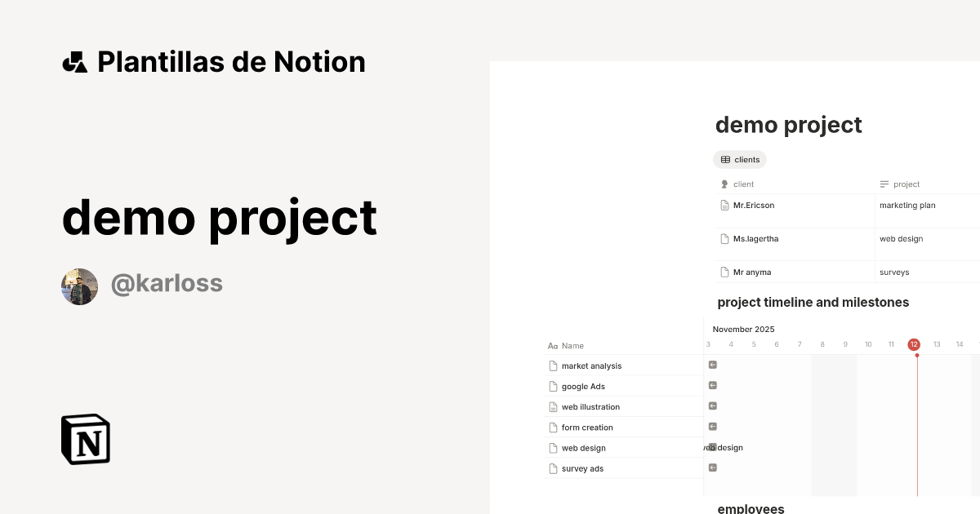This screenshot has width=980, height=514.
Task: Click the text icon on project column header
Action: 883,184
